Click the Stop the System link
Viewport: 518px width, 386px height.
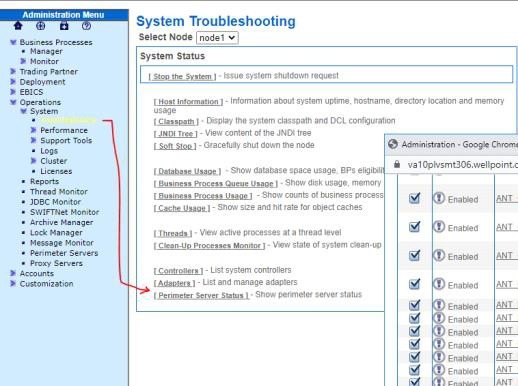tap(182, 76)
